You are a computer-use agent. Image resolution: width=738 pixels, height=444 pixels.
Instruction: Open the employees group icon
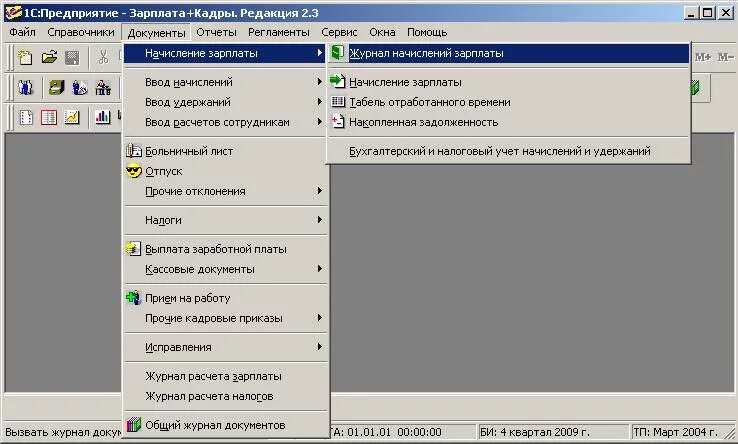pyautogui.click(x=25, y=88)
